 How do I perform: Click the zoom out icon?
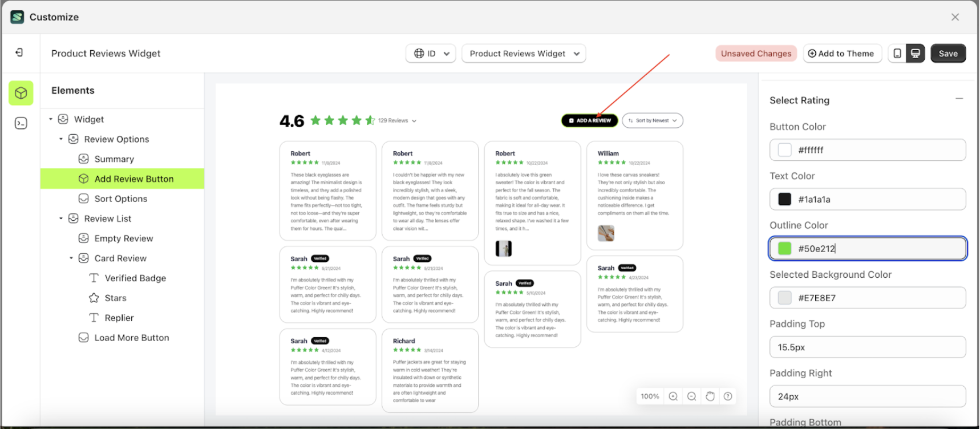point(691,396)
